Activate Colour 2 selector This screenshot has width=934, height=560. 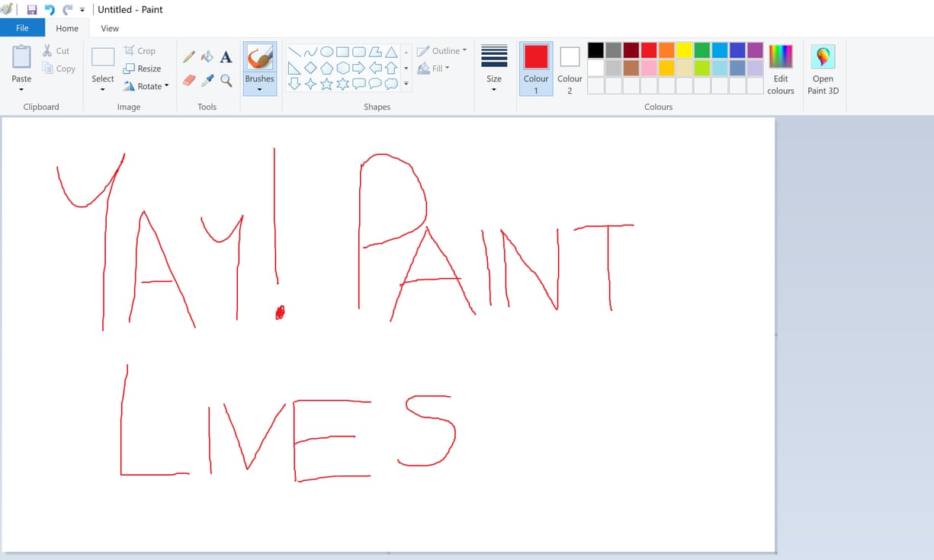click(x=570, y=69)
